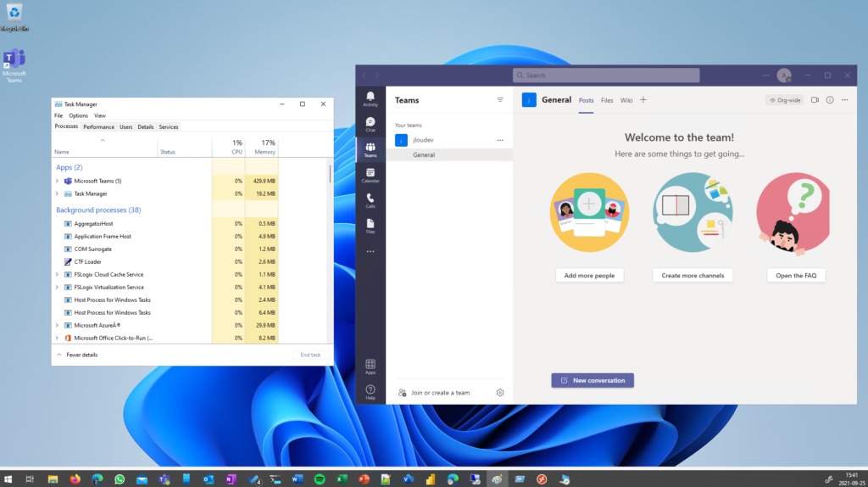Open Firefox from the taskbar
The width and height of the screenshot is (868, 487).
pyautogui.click(x=75, y=479)
